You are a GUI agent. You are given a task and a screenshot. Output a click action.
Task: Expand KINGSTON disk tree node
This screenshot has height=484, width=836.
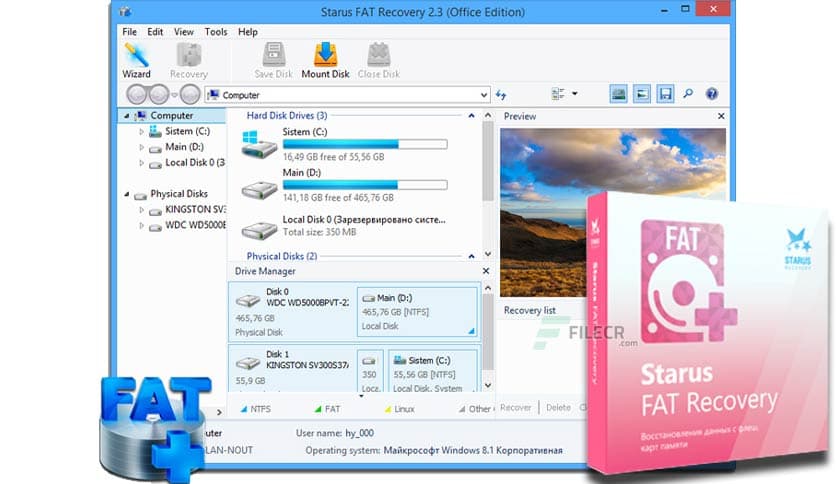pos(141,209)
